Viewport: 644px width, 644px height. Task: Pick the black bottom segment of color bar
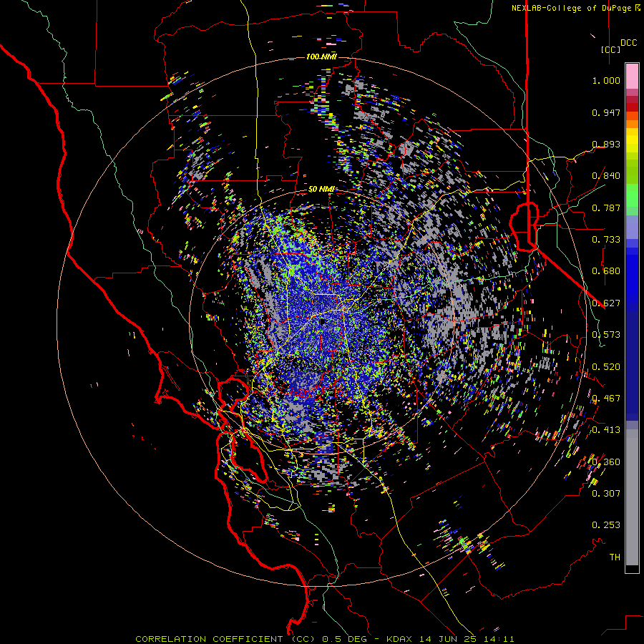pyautogui.click(x=632, y=568)
